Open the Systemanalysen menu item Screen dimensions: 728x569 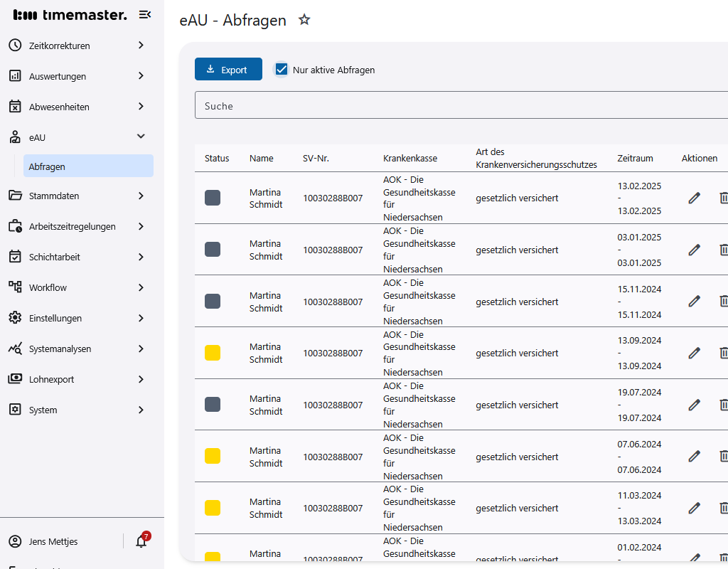[60, 349]
